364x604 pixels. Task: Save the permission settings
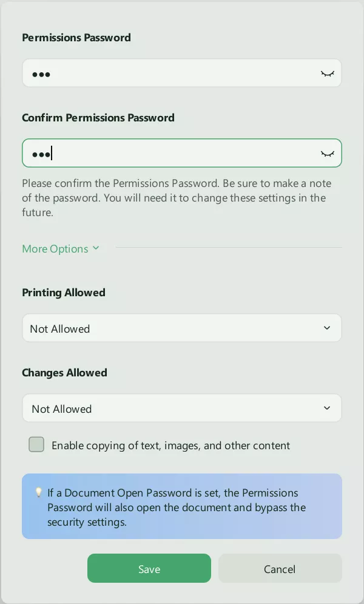point(149,568)
